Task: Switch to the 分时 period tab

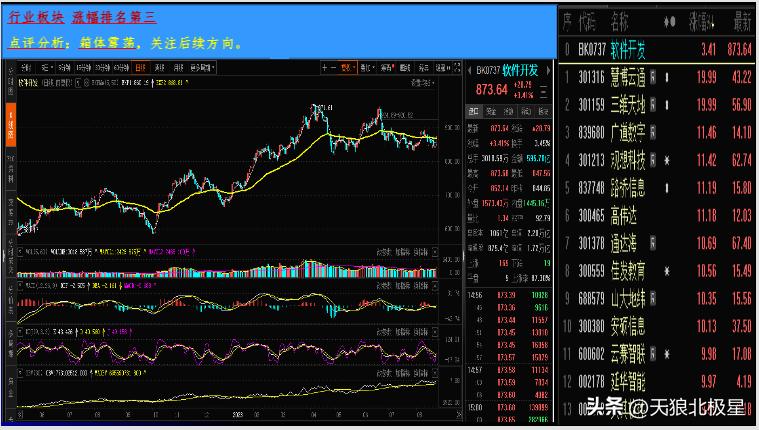Action: (26, 68)
